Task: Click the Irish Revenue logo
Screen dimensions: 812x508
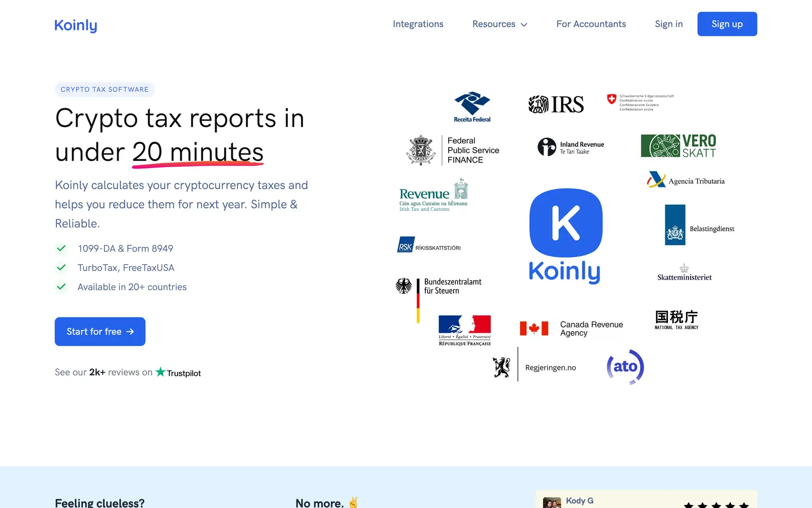Action: tap(433, 195)
